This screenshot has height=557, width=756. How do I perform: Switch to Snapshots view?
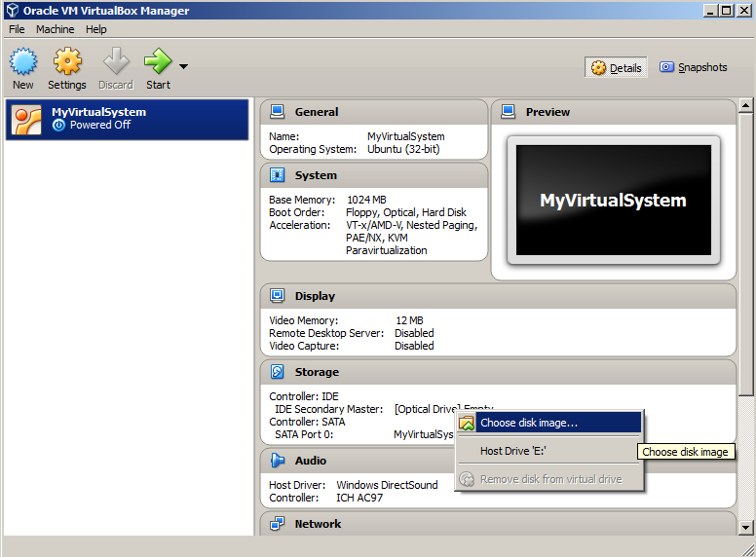click(x=694, y=67)
